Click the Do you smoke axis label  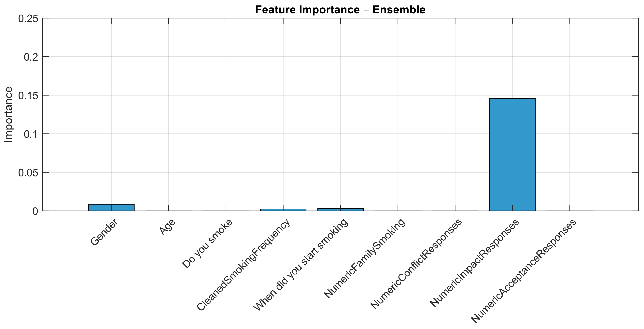coord(207,243)
